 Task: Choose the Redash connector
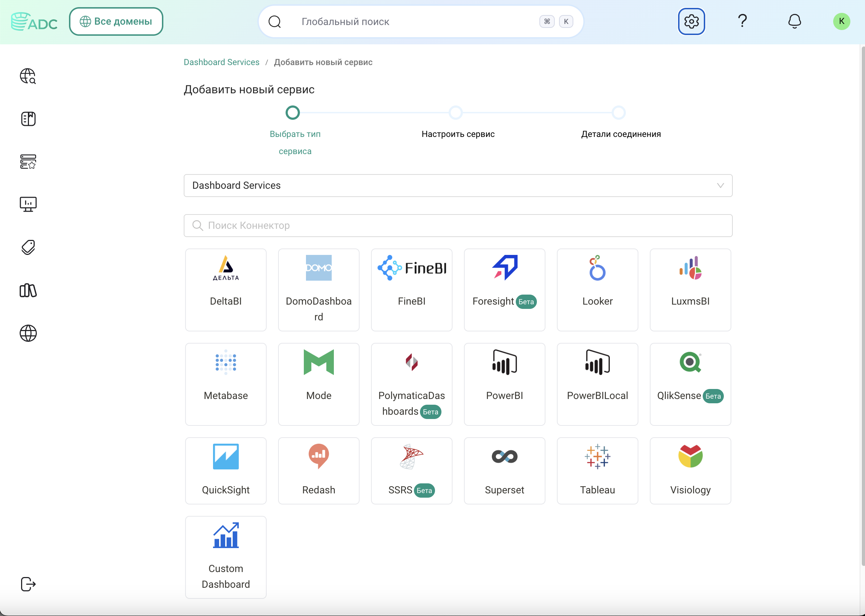318,471
